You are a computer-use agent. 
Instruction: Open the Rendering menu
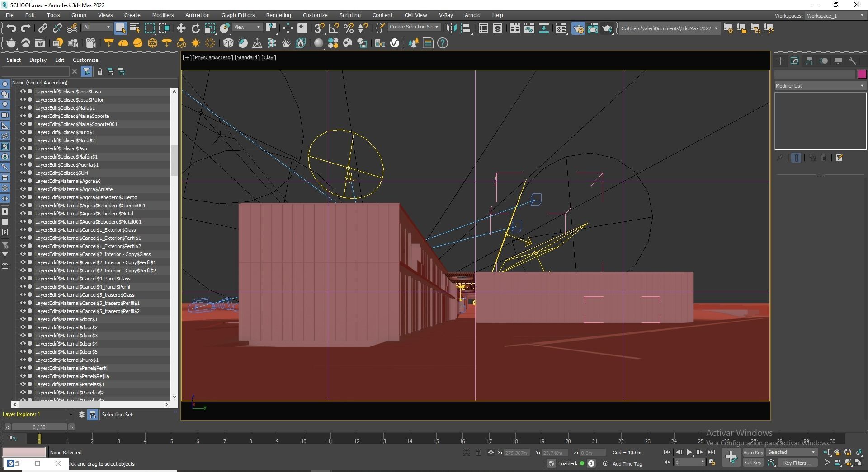278,15
